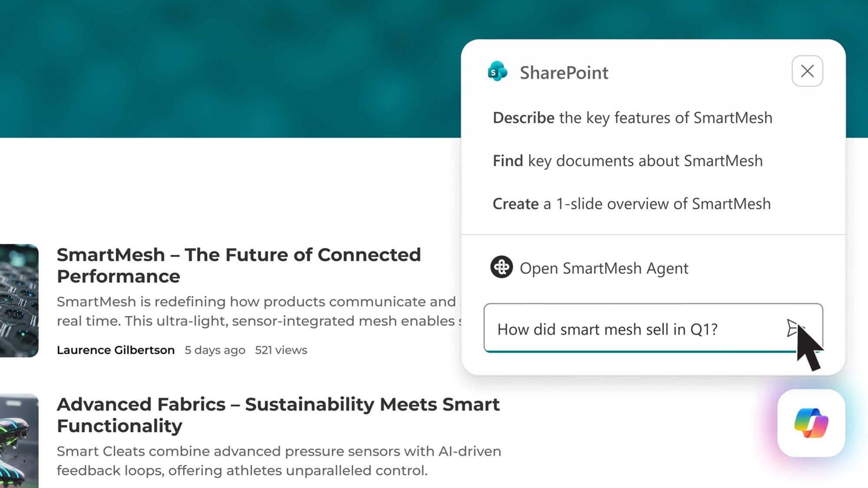This screenshot has width=868, height=488.
Task: Open the SmartMesh article thumbnail image
Action: [19, 301]
